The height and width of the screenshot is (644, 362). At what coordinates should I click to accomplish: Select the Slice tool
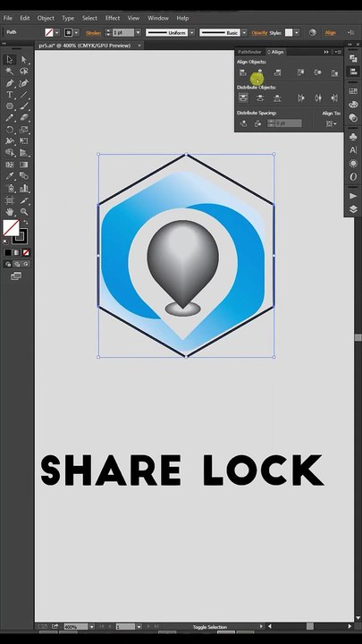24,200
